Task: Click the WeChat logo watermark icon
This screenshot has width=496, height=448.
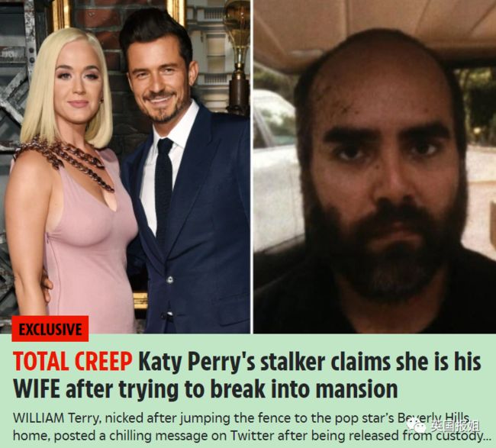Action: coord(418,427)
